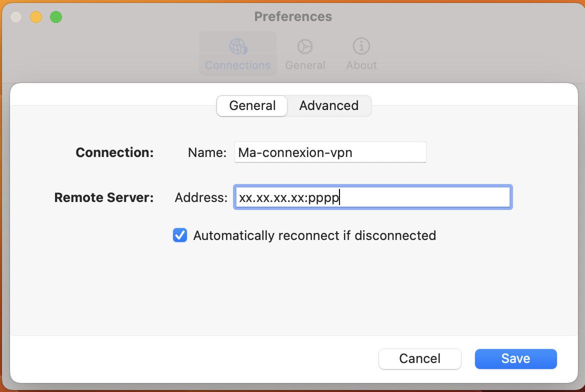
Task: Click the "Name:" field label
Action: tap(207, 152)
